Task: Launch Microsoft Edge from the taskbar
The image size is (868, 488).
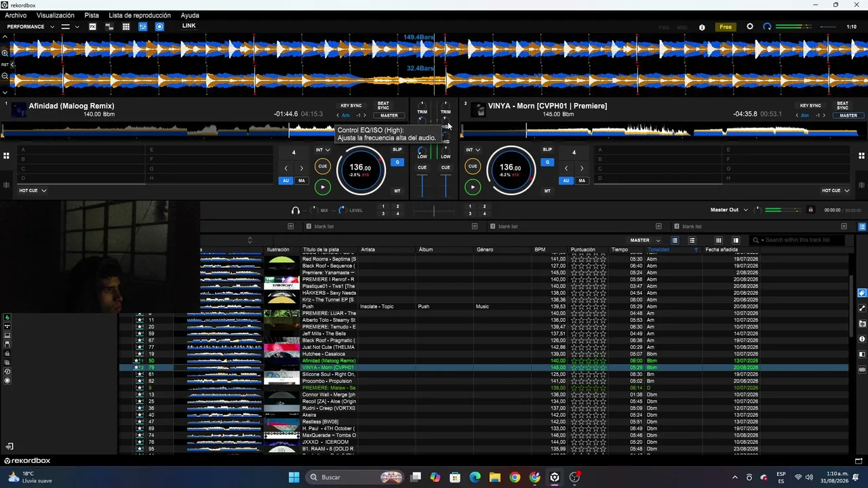Action: point(475,477)
